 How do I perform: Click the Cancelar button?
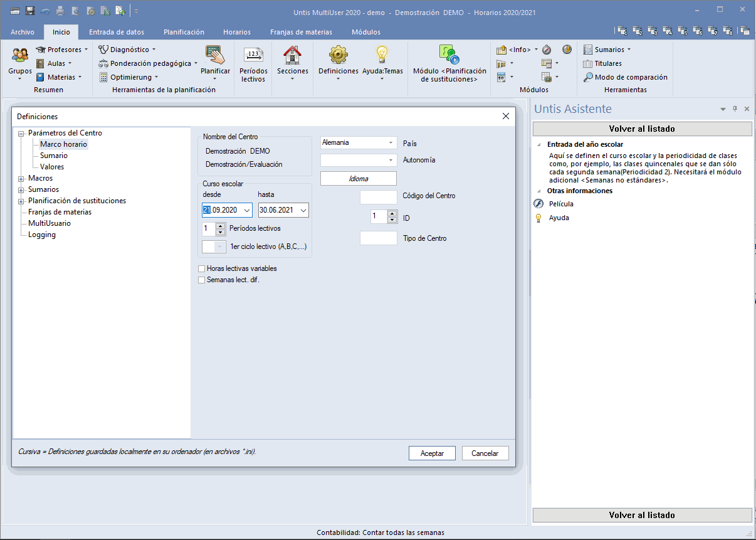[485, 453]
